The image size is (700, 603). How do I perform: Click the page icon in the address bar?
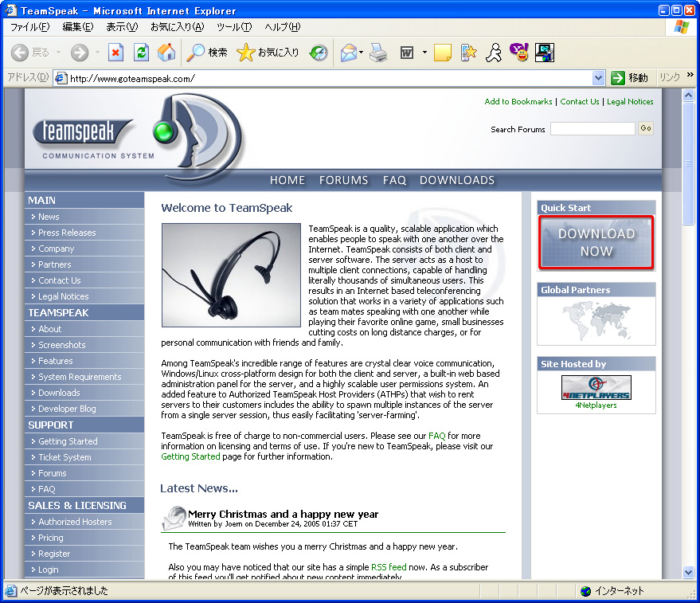click(x=61, y=79)
